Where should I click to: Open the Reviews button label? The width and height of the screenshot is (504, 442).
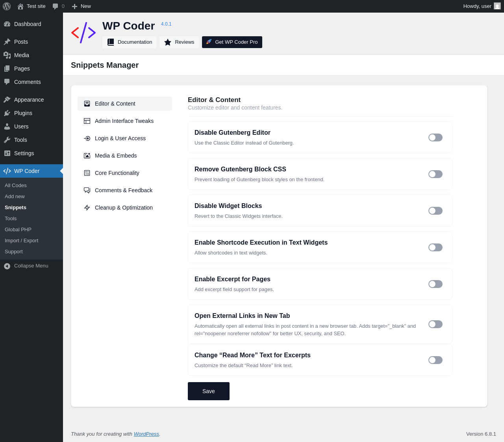point(185,42)
